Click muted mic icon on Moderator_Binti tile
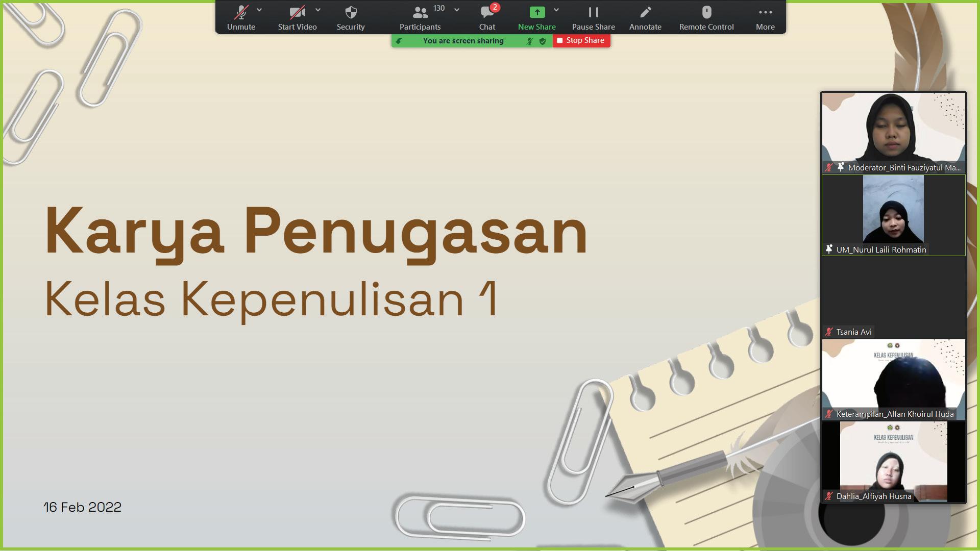Viewport: 980px width, 551px height. click(x=829, y=167)
